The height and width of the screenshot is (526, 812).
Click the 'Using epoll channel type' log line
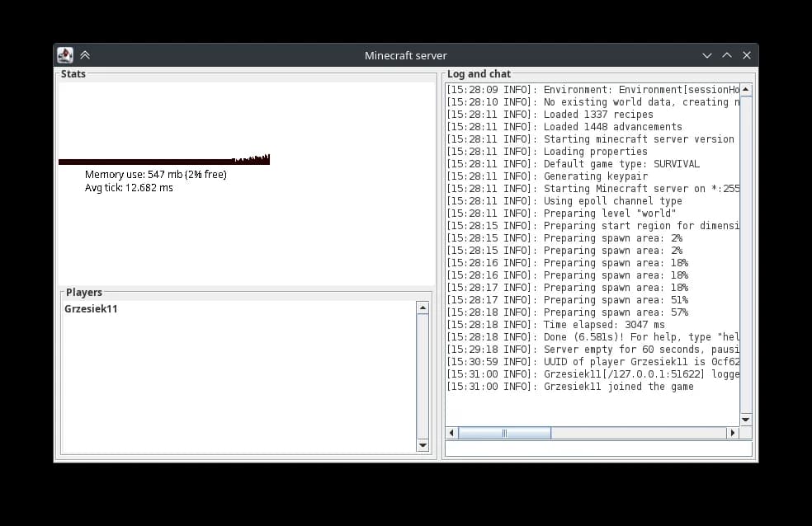coord(564,201)
